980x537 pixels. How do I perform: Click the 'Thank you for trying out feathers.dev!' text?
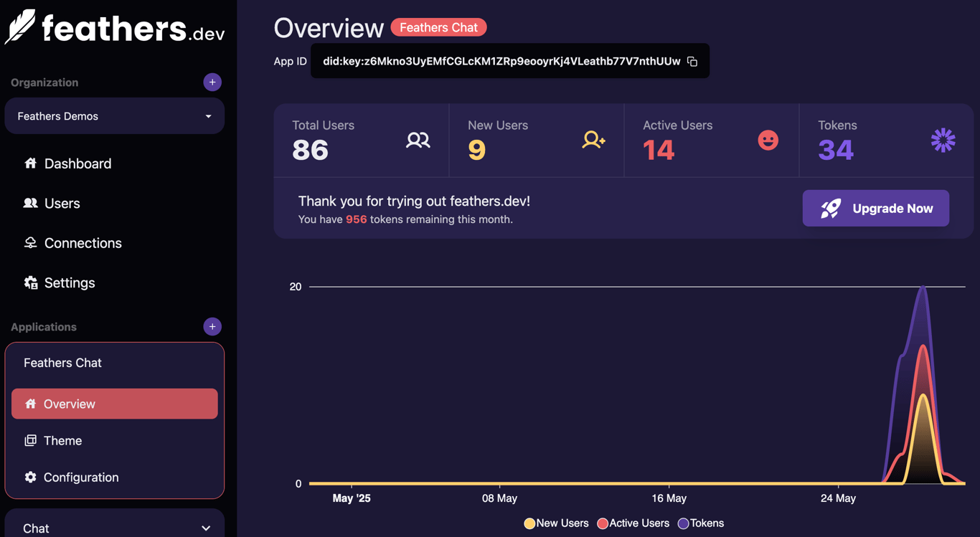click(x=414, y=201)
